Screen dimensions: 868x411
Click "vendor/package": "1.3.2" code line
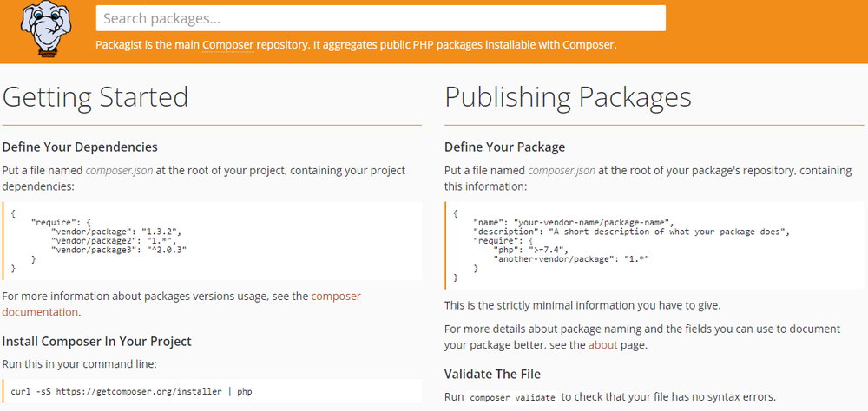tap(115, 232)
